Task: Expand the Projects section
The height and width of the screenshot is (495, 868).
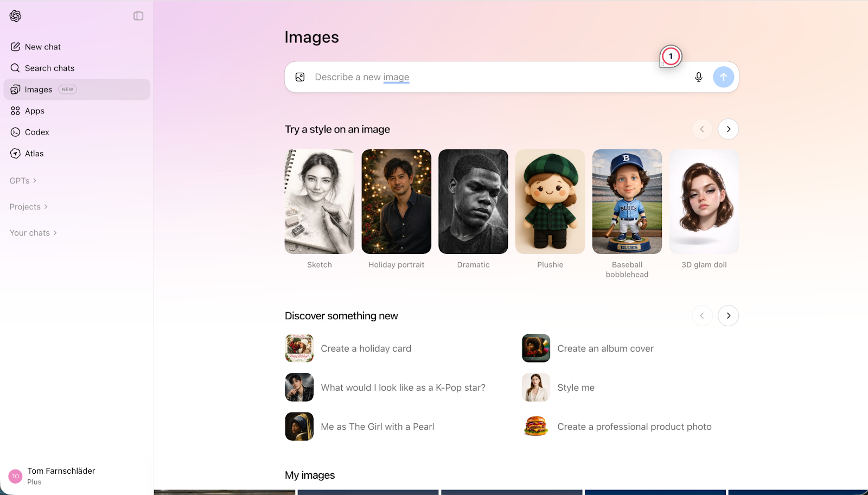Action: point(28,206)
